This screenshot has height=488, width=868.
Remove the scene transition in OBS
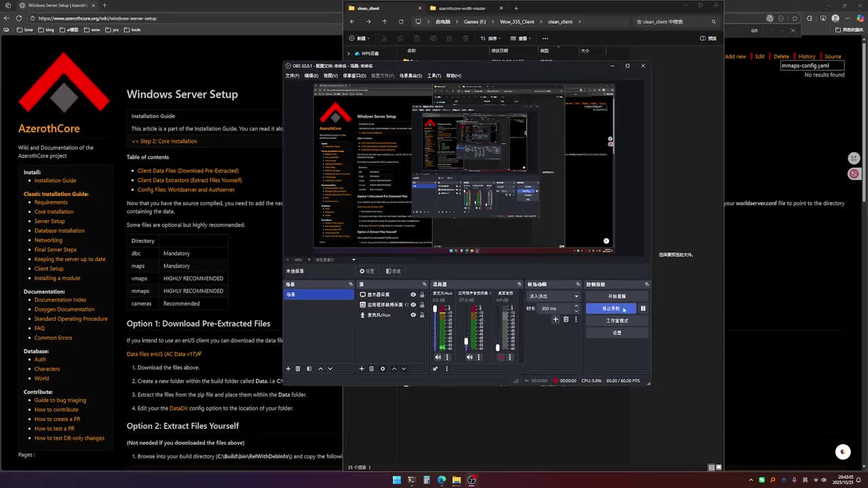click(x=566, y=319)
